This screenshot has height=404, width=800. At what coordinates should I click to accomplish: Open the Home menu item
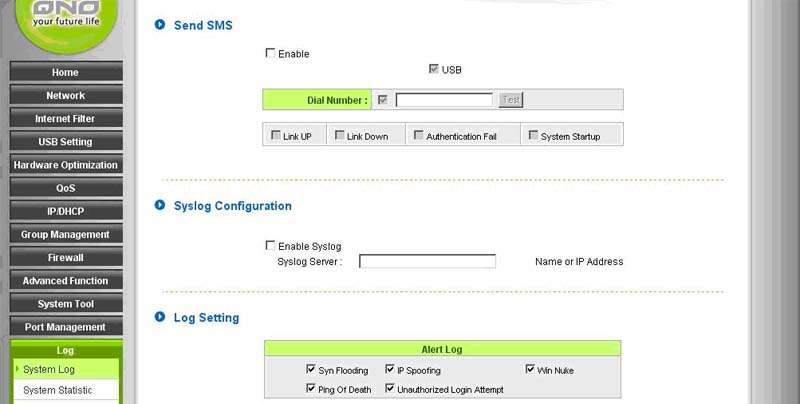pyautogui.click(x=65, y=73)
